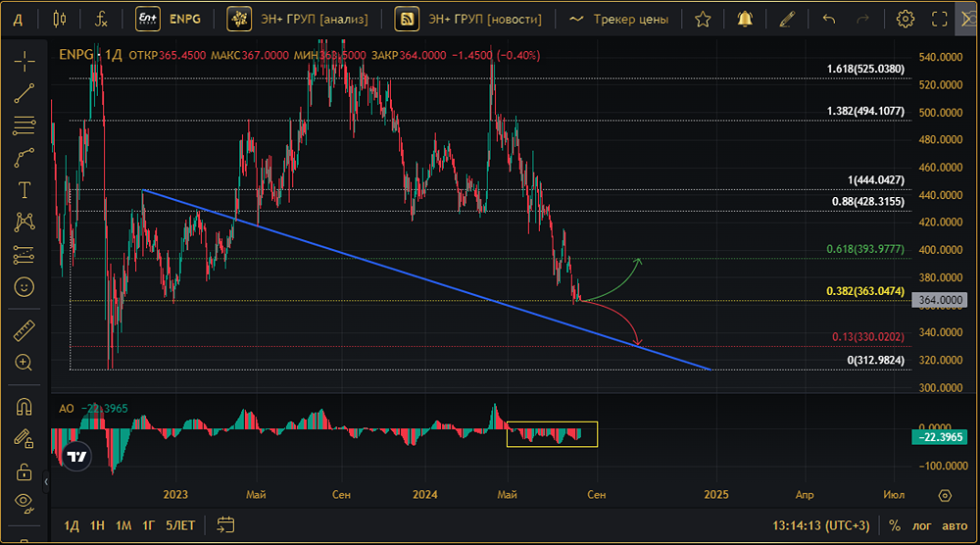Image resolution: width=980 pixels, height=545 pixels.
Task: Open chart settings gear
Action: (x=905, y=20)
